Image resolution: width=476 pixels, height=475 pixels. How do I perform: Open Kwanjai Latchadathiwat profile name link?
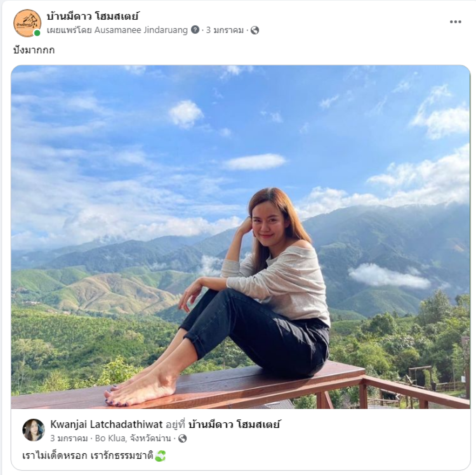tap(106, 424)
